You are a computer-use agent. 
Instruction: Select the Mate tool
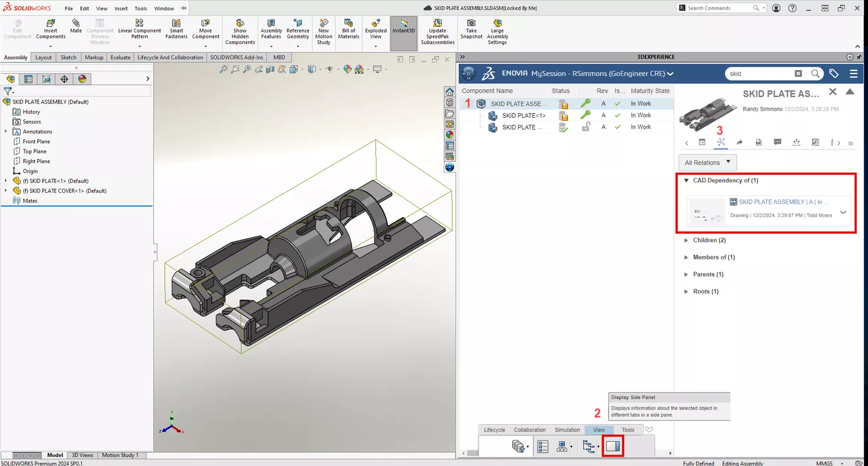(75, 27)
